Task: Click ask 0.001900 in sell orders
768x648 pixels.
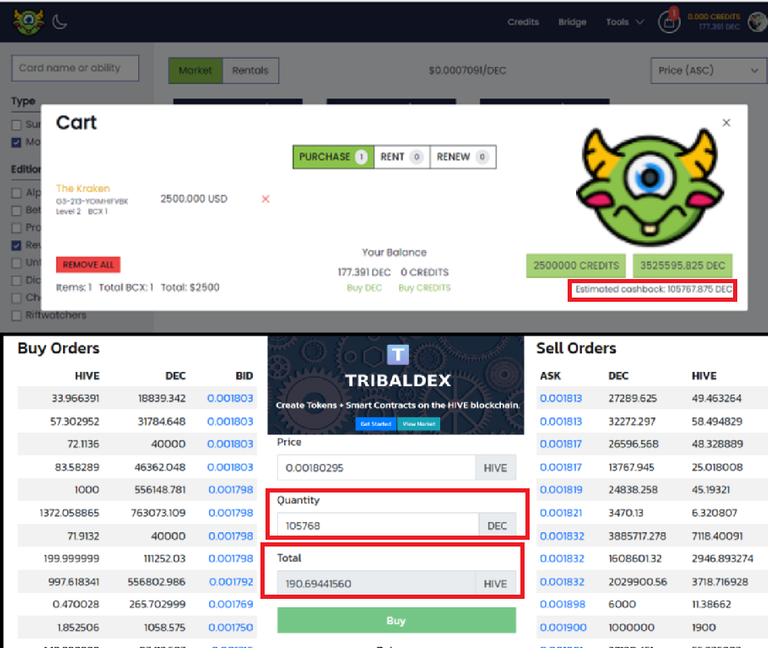Action: tap(563, 627)
